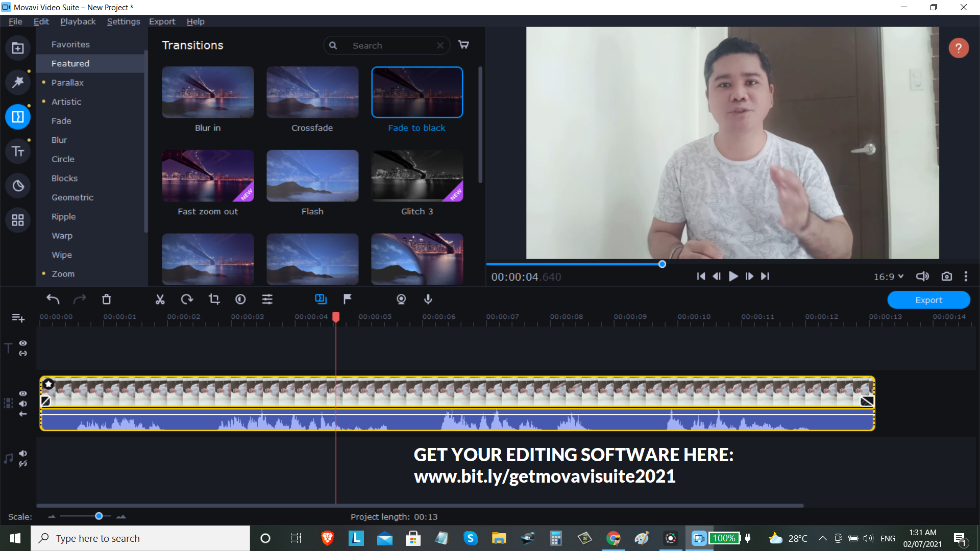Skip to the end of the project
Screen dimensions: 980x551
[x=765, y=277]
